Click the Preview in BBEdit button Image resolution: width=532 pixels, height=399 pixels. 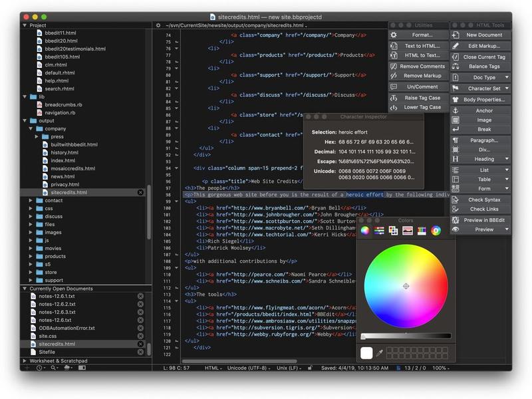pyautogui.click(x=480, y=220)
